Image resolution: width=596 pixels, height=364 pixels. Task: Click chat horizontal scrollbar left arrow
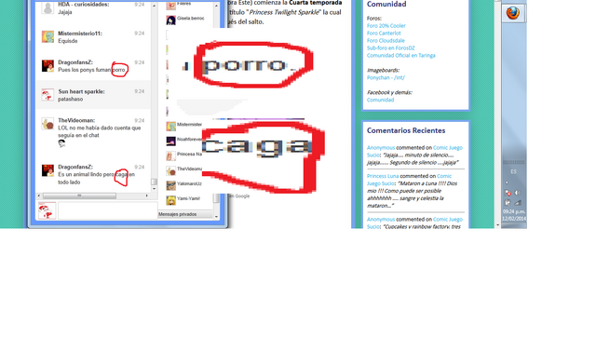(38, 195)
